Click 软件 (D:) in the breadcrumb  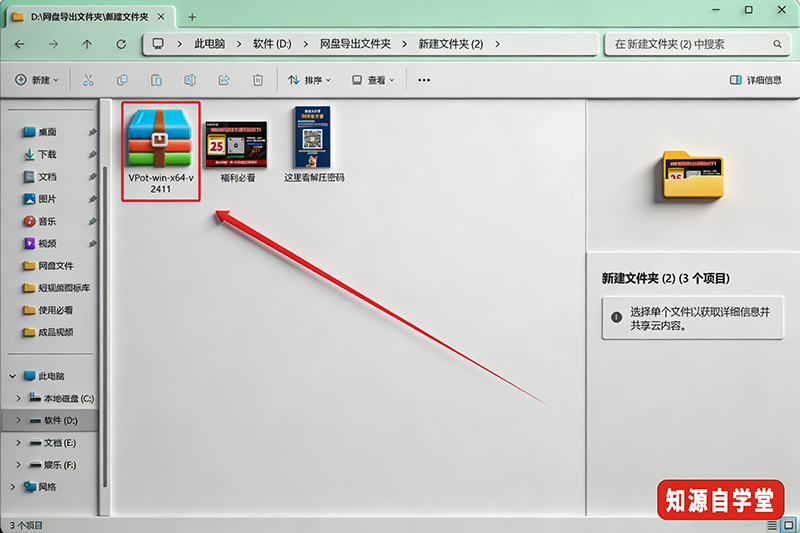coord(272,44)
